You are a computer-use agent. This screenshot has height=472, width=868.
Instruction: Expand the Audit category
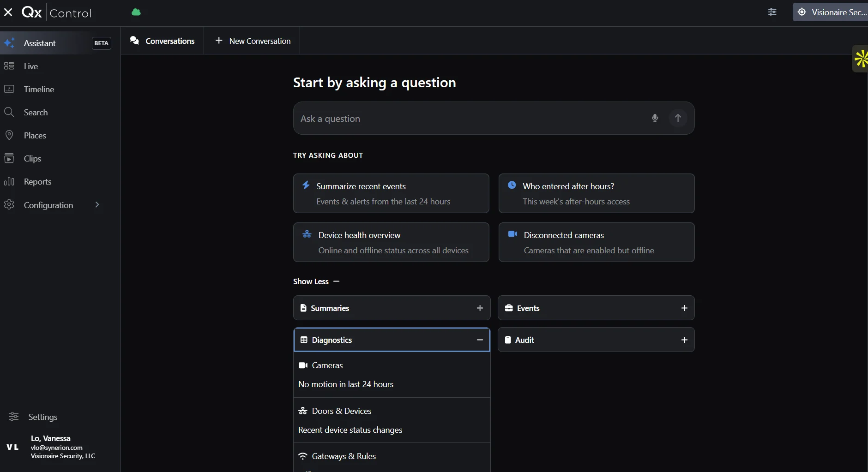pyautogui.click(x=596, y=340)
